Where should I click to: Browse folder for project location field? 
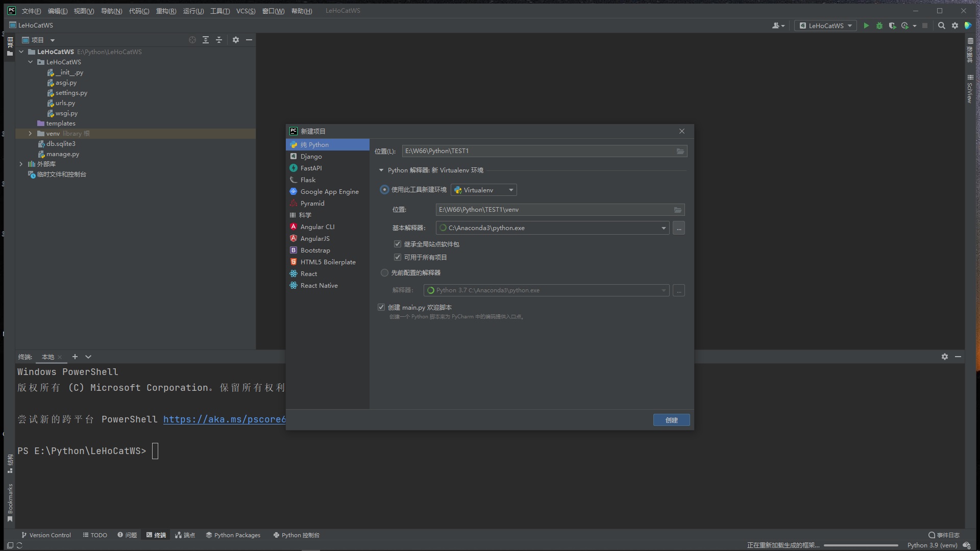click(680, 151)
